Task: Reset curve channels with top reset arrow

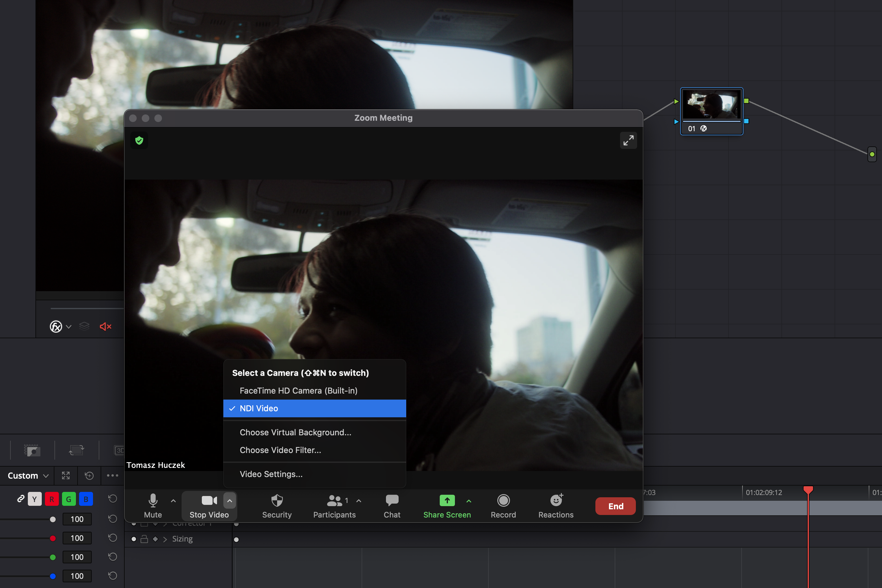Action: click(x=113, y=498)
